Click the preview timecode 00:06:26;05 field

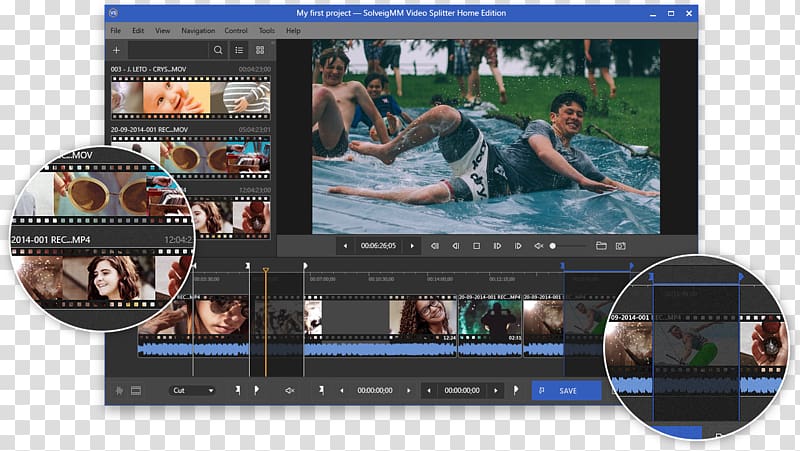tap(378, 246)
